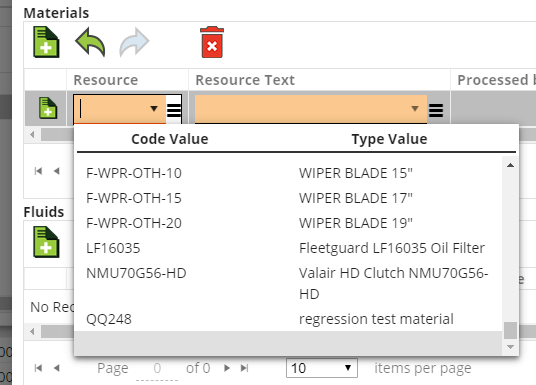Add row icon in Materials grid row
This screenshot has width=536, height=385.
tap(48, 108)
